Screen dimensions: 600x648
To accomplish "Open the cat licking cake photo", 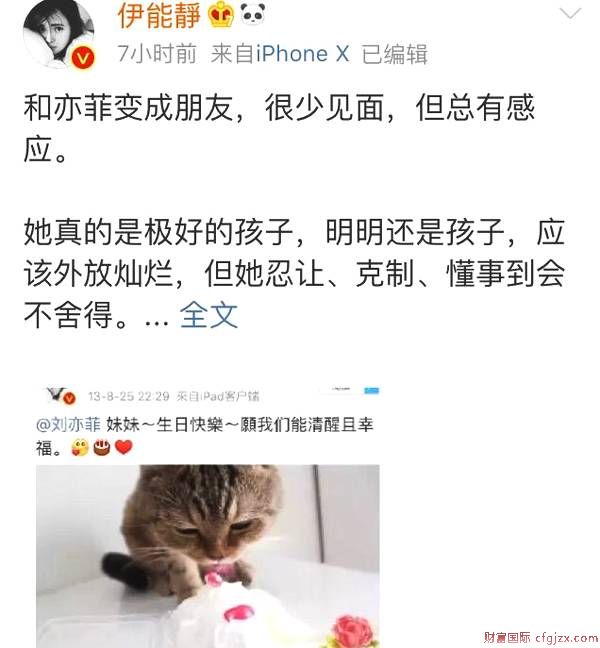I will click(x=208, y=556).
